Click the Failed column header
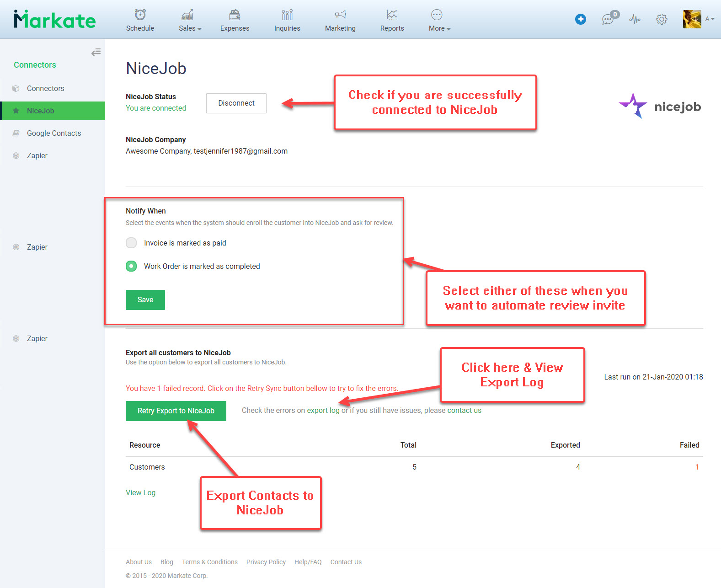The image size is (721, 588). (689, 445)
